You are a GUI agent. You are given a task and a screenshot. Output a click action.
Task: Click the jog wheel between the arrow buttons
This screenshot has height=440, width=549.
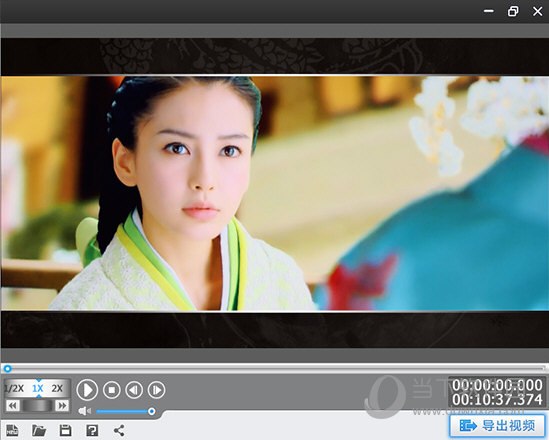pos(37,406)
